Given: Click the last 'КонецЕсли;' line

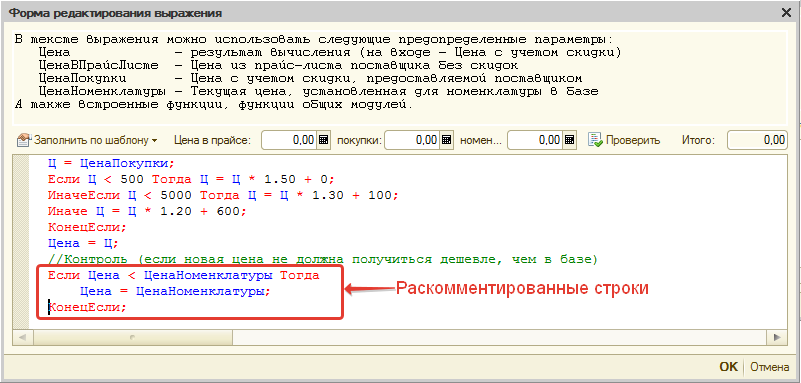Looking at the screenshot, I should coord(87,308).
